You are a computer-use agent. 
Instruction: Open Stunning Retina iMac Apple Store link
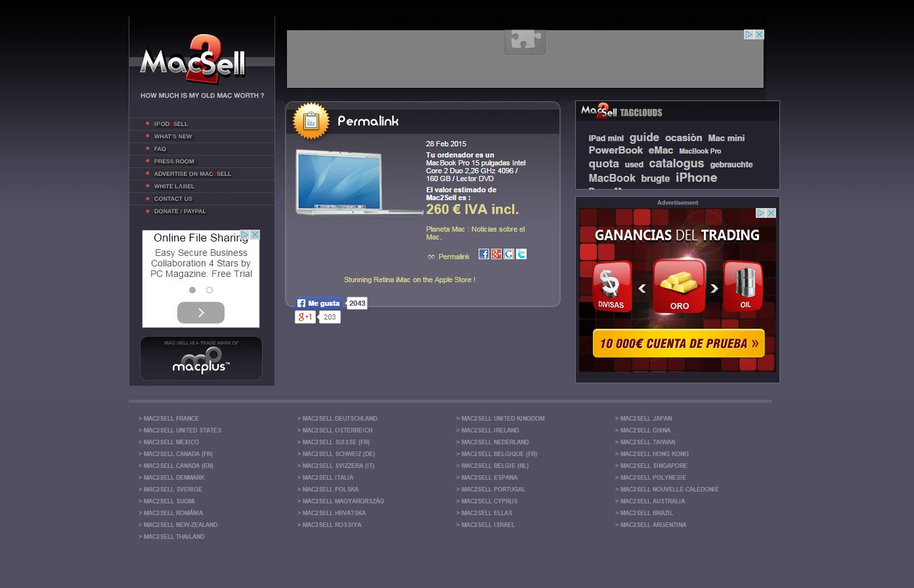(409, 280)
